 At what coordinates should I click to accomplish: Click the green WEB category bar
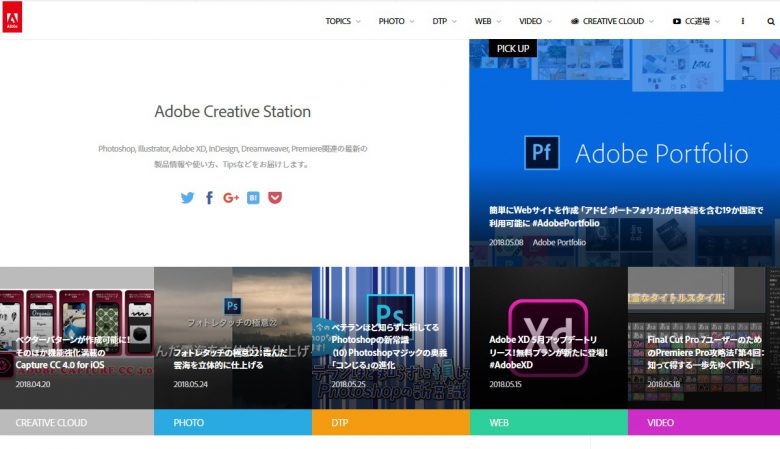(549, 423)
